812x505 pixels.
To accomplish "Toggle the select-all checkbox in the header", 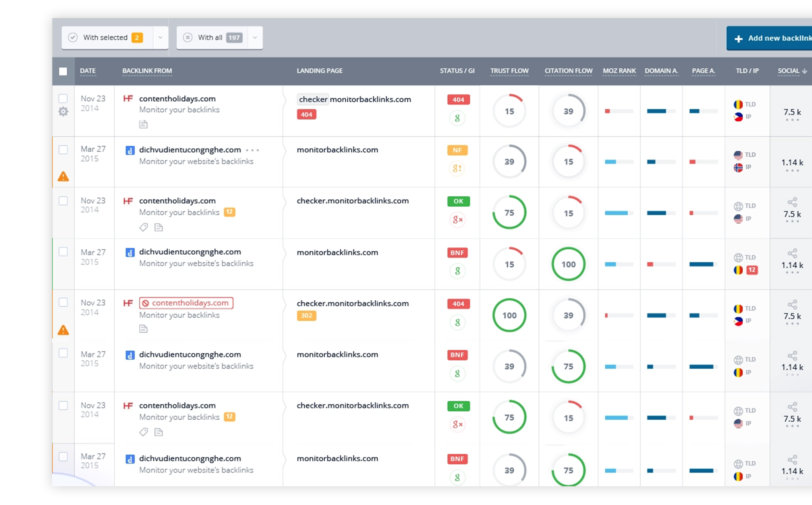I will pyautogui.click(x=64, y=71).
